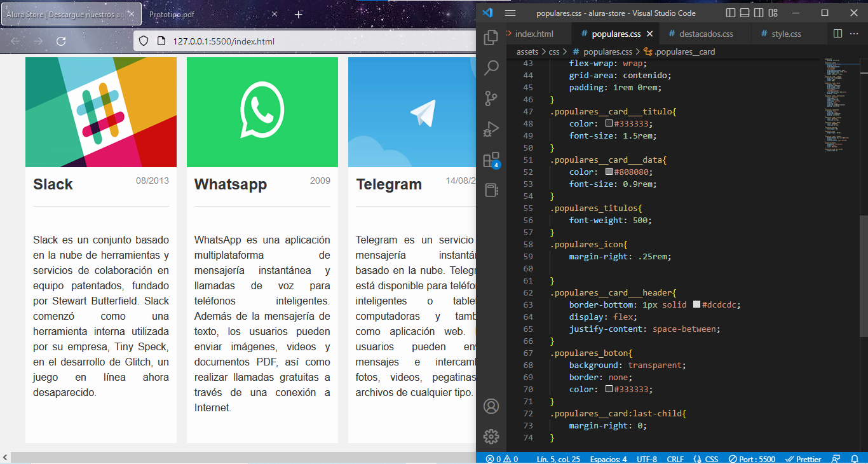Click the page info icon in the address bar
Screen dimensions: 868x464
(x=160, y=41)
